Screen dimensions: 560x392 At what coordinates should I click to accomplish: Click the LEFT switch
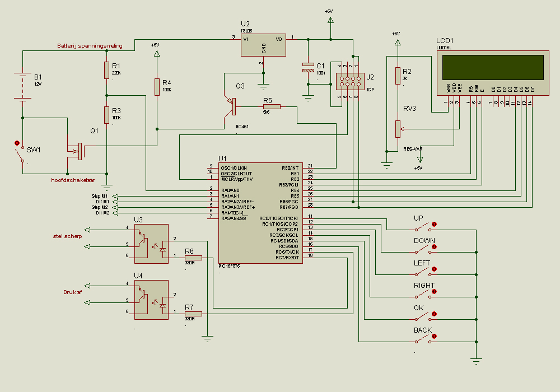click(x=424, y=272)
